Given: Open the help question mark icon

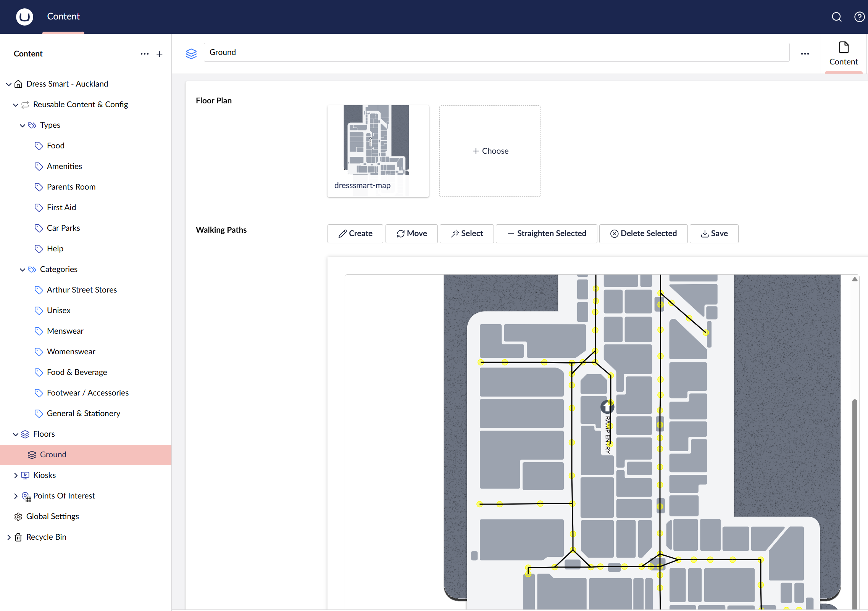Looking at the screenshot, I should coord(859,17).
